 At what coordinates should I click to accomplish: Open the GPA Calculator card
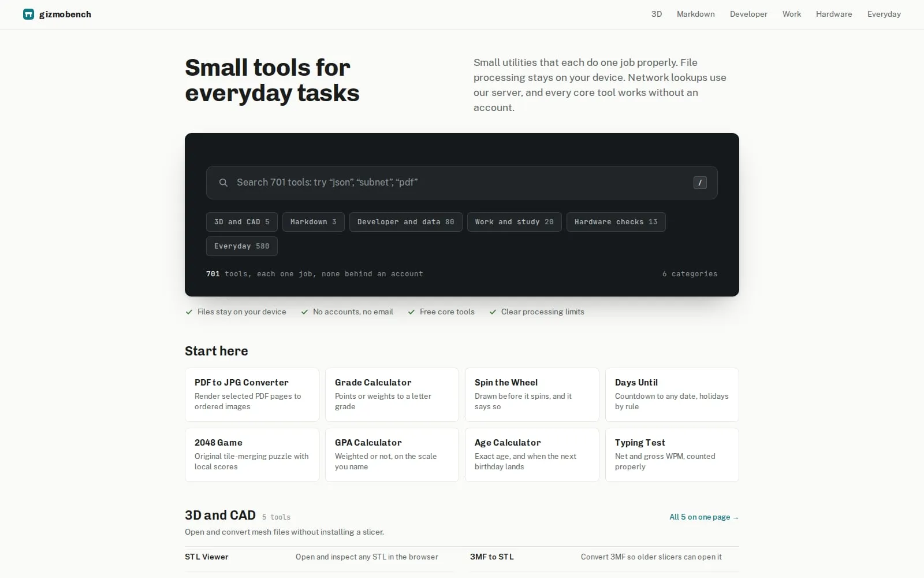392,455
